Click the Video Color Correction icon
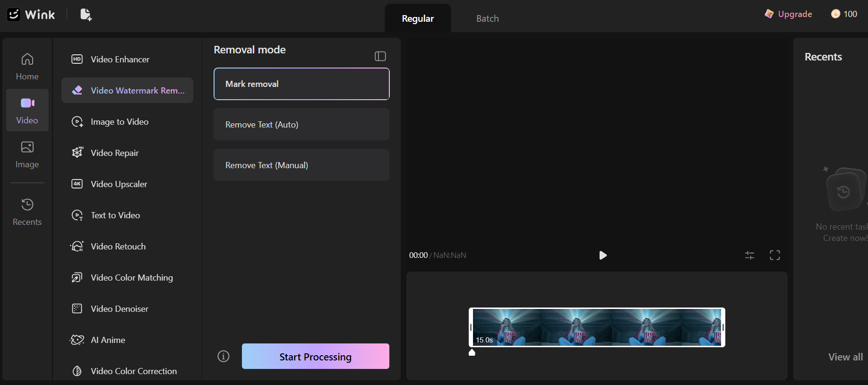The image size is (868, 385). (77, 371)
